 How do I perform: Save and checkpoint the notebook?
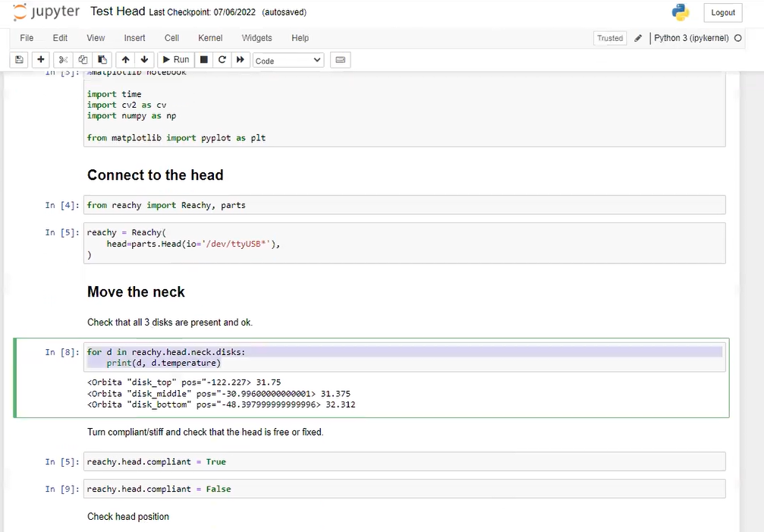coord(19,60)
